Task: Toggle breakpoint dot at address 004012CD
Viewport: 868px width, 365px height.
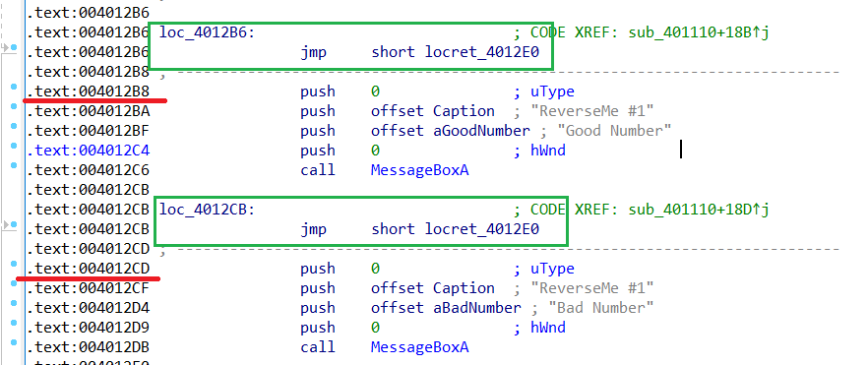Action: (x=14, y=265)
